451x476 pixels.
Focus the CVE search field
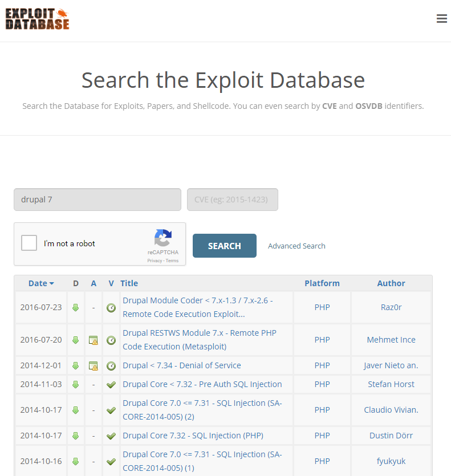233,200
